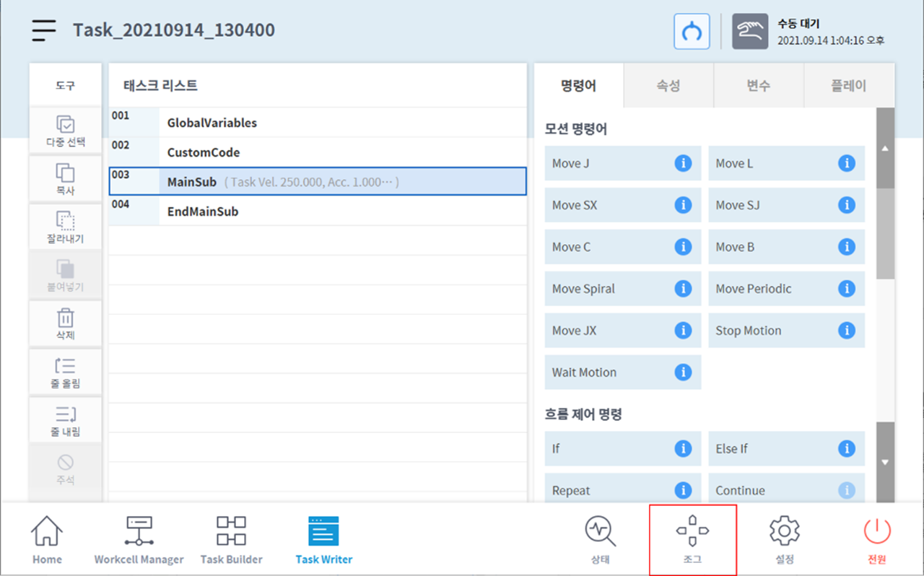Screen dimensions: 924x576
Task: Switch to the Variables (변수) tab
Action: 758,85
